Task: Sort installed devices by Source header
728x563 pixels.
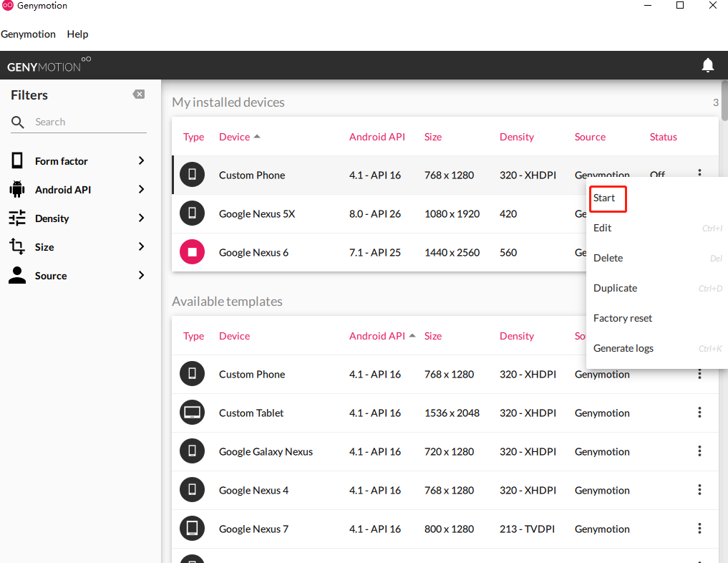Action: click(x=590, y=137)
